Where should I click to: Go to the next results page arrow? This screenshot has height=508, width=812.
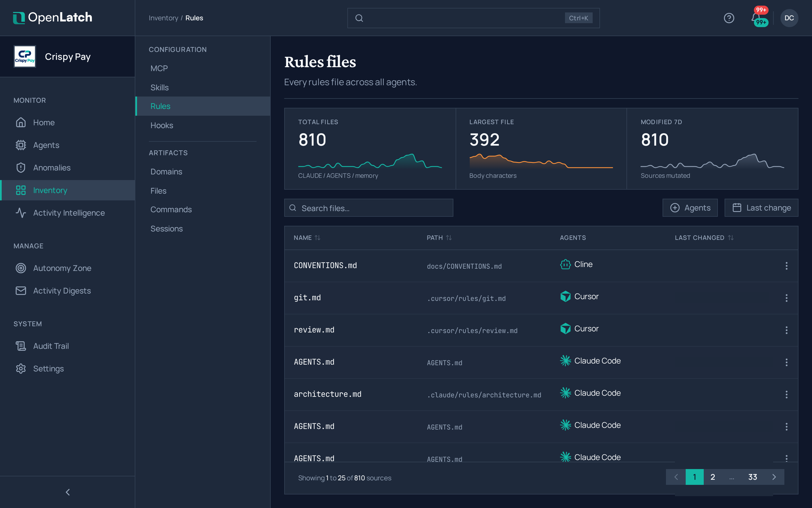(774, 477)
